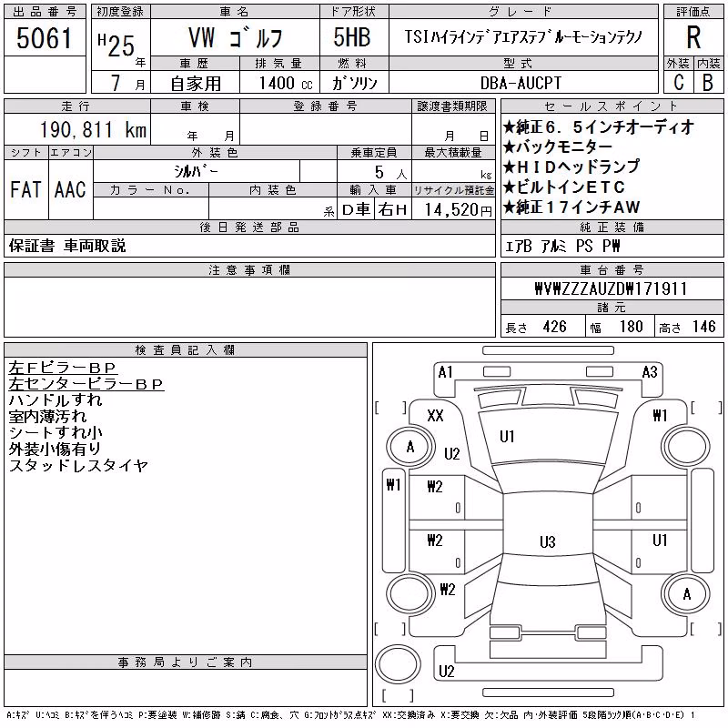Click the XX mark on the car diagram
Screen dimensions: 728x728
click(435, 415)
